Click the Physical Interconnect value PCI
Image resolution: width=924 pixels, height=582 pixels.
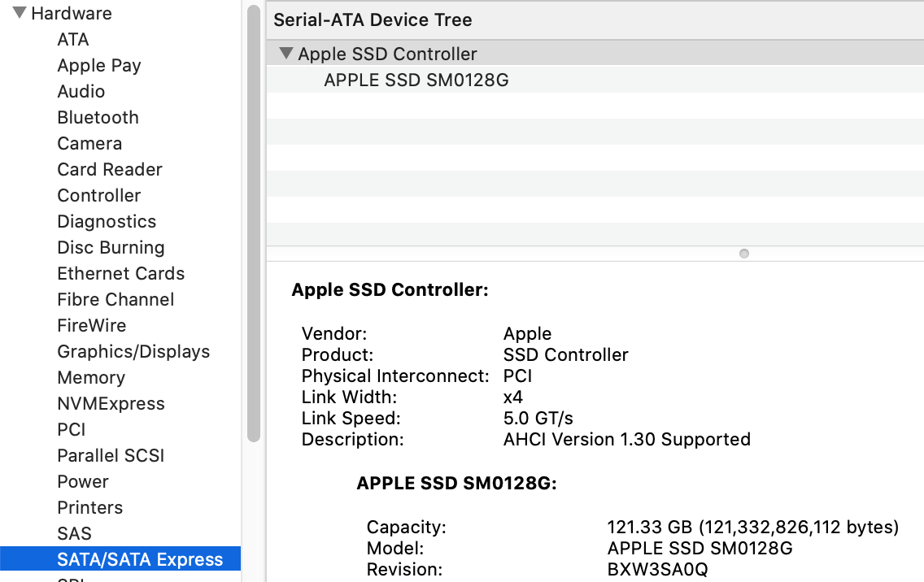tap(517, 376)
